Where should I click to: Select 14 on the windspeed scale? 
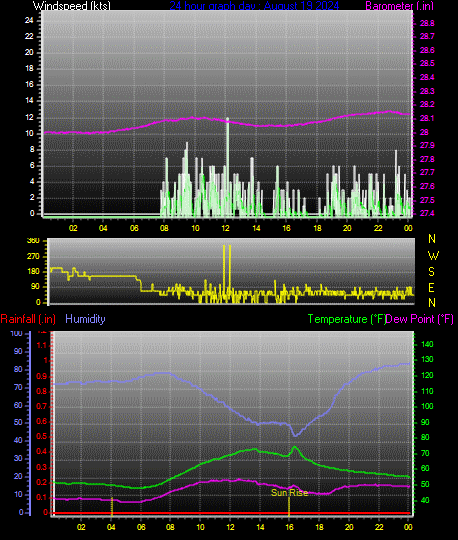[29, 101]
